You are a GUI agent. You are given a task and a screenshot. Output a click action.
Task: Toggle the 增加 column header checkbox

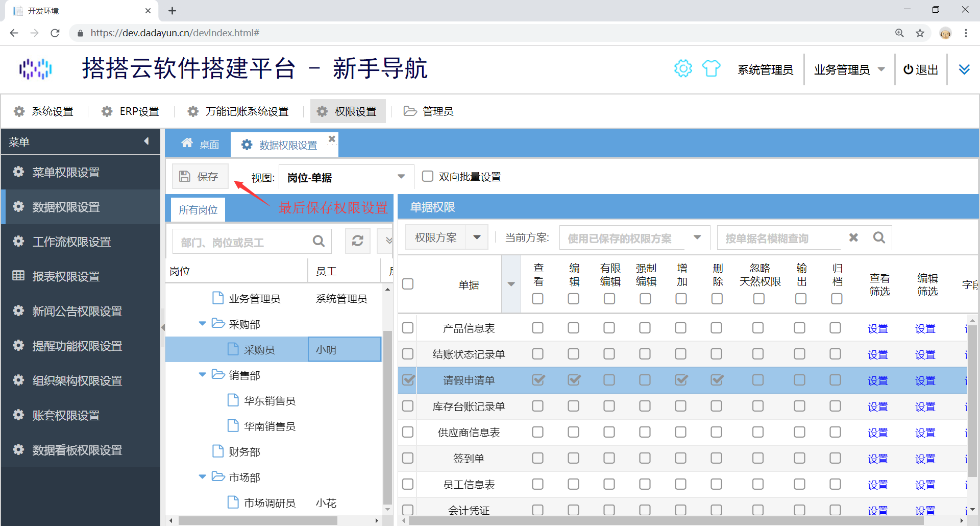(681, 299)
